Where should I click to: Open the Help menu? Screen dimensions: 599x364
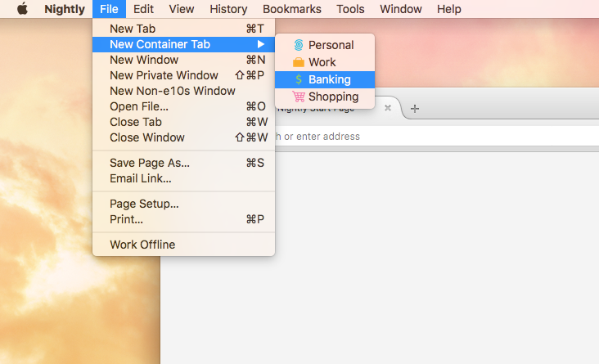pyautogui.click(x=449, y=9)
